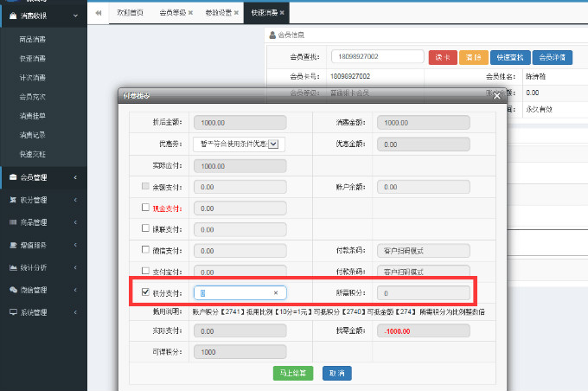
Task: Close the 会员等级 tab with its x
Action: (190, 13)
